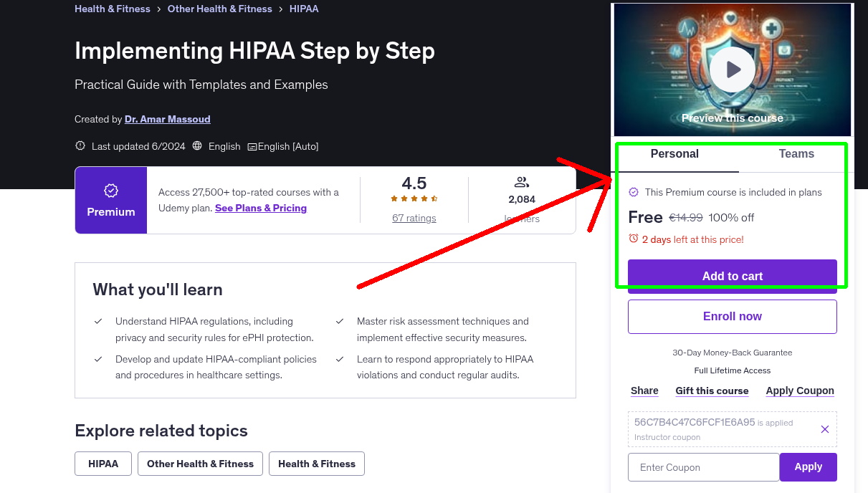Image resolution: width=868 pixels, height=493 pixels.
Task: Dismiss the applied instructor coupon
Action: 824,429
